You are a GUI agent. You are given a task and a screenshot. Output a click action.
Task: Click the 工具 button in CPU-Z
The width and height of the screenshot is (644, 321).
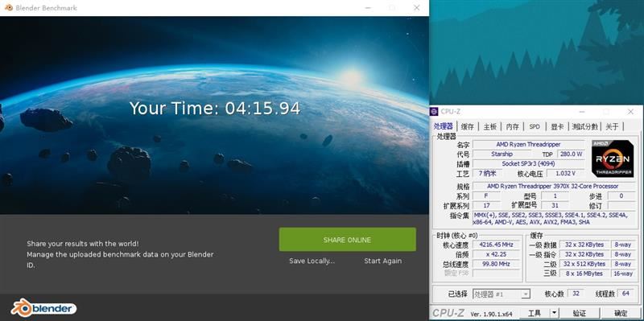(535, 313)
